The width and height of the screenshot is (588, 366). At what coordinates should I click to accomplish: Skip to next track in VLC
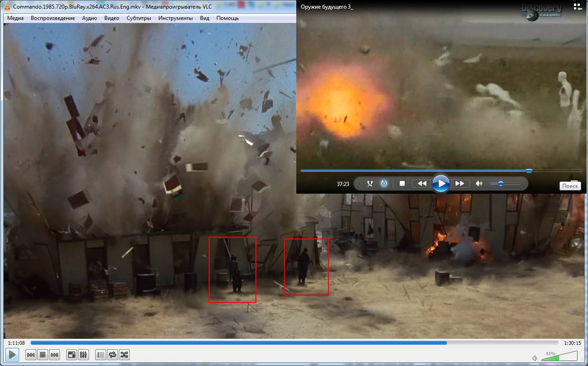point(54,355)
